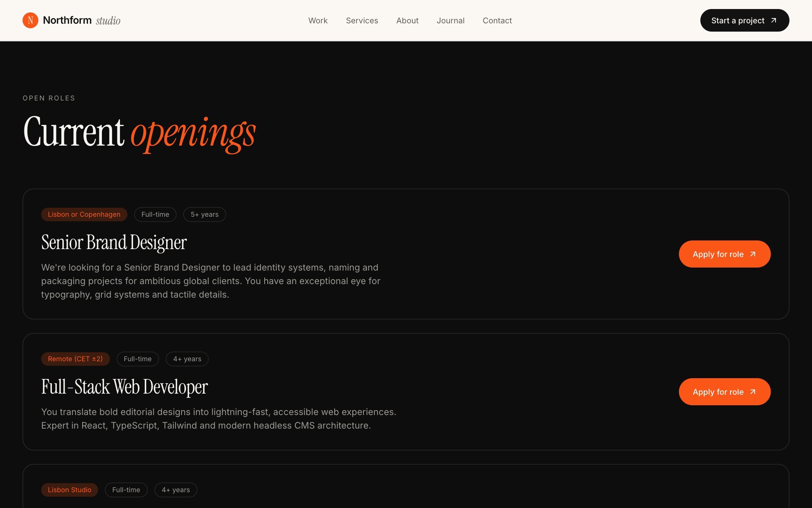The height and width of the screenshot is (508, 812).
Task: Apply for the Senior Brand Designer role
Action: click(725, 254)
